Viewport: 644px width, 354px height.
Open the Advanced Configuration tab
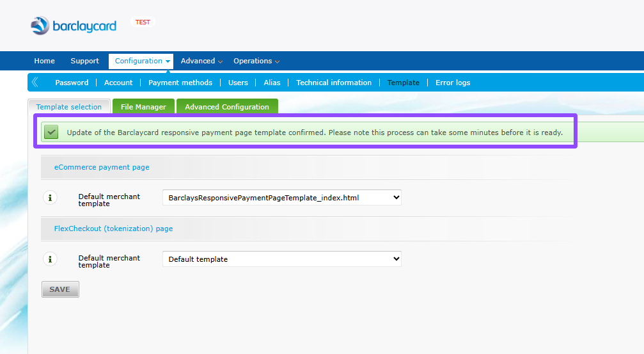pos(227,107)
